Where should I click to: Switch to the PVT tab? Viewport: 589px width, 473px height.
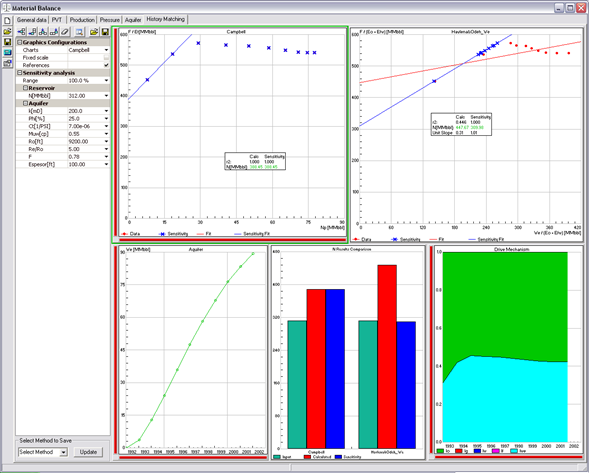pos(57,20)
